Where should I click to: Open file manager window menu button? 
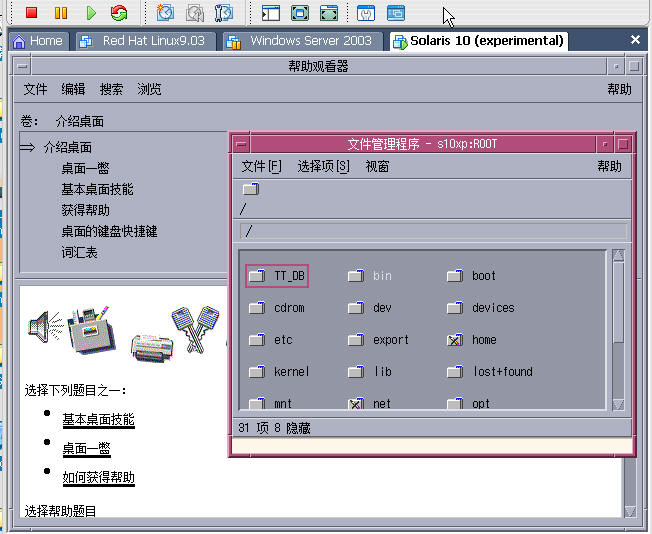242,144
